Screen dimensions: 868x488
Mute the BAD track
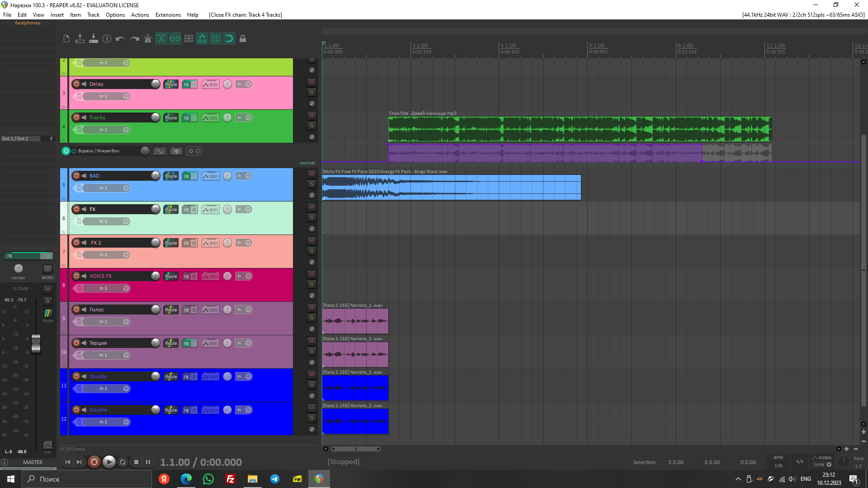point(311,174)
